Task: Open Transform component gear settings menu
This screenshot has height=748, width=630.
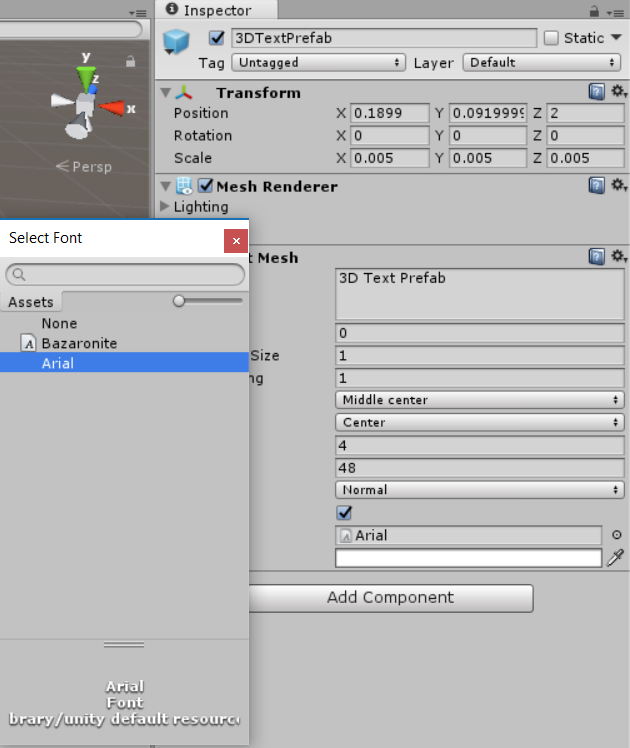Action: coord(619,91)
